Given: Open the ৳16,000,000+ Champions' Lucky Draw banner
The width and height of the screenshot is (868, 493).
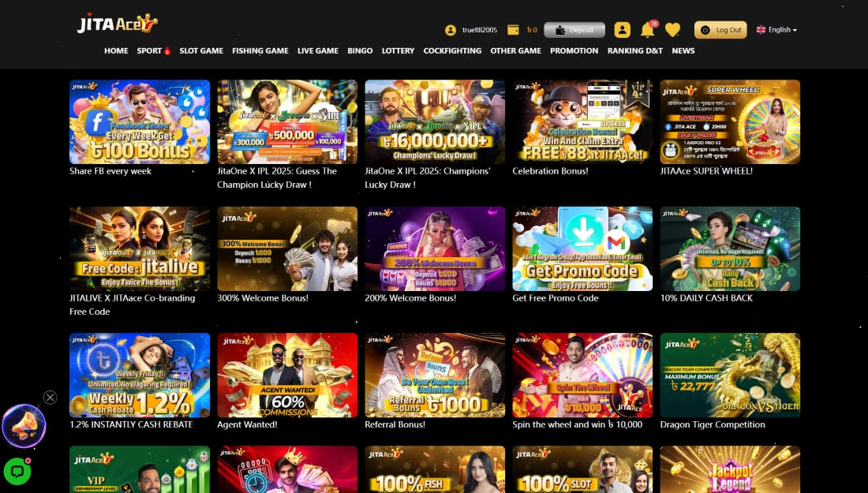Looking at the screenshot, I should click(435, 121).
